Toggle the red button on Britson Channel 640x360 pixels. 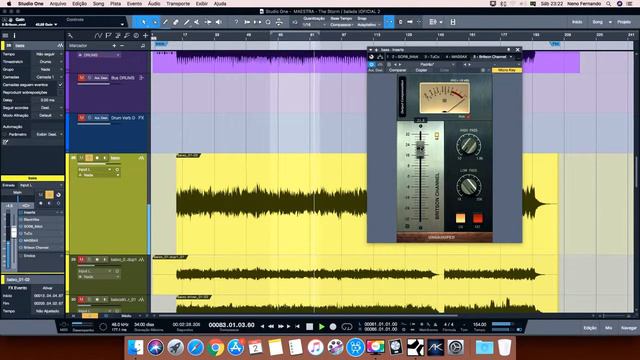(478, 218)
